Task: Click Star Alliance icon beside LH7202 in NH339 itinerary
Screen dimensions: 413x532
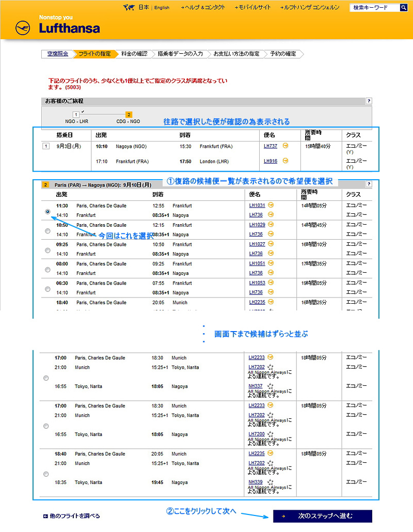Action: click(270, 463)
